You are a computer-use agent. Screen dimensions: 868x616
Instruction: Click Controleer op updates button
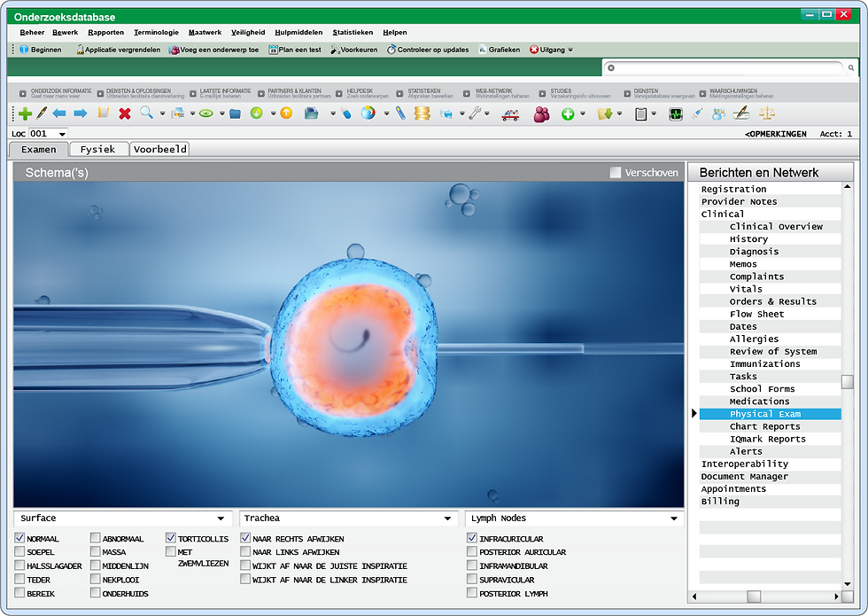428,50
